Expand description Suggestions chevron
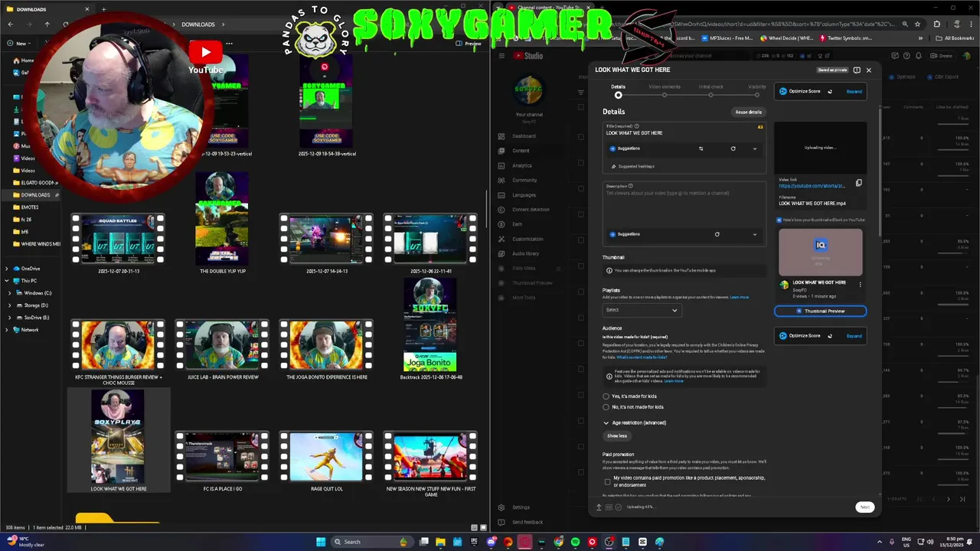 754,234
